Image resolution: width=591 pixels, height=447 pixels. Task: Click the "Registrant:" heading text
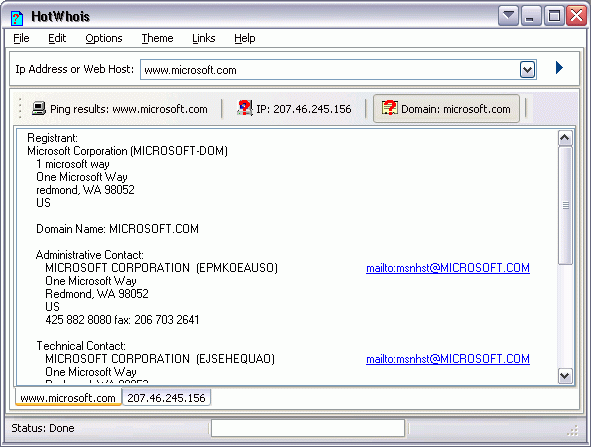(52, 138)
